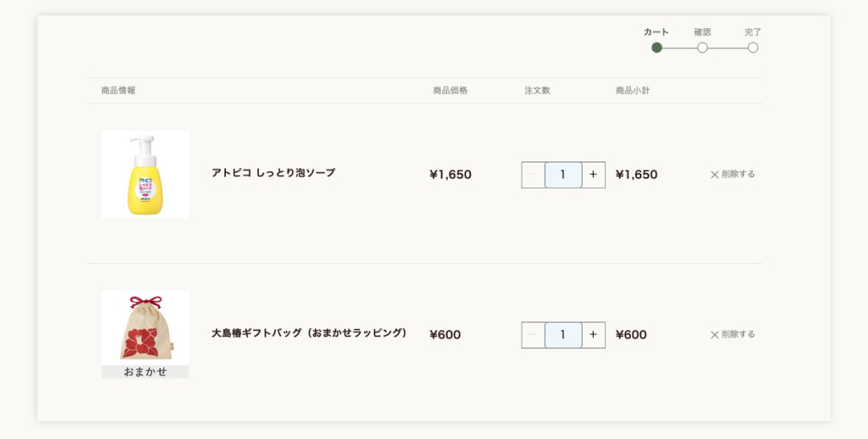Select the 完了 step circle
868x439 pixels.
tap(753, 47)
